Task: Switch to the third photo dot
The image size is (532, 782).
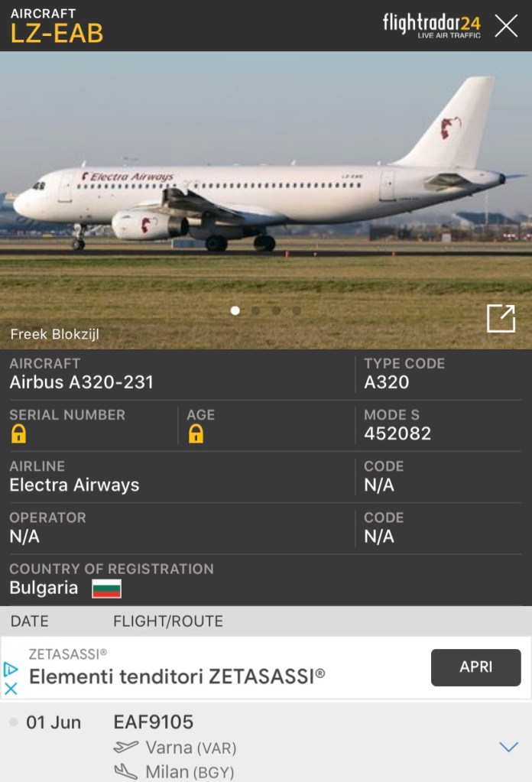Action: click(276, 310)
